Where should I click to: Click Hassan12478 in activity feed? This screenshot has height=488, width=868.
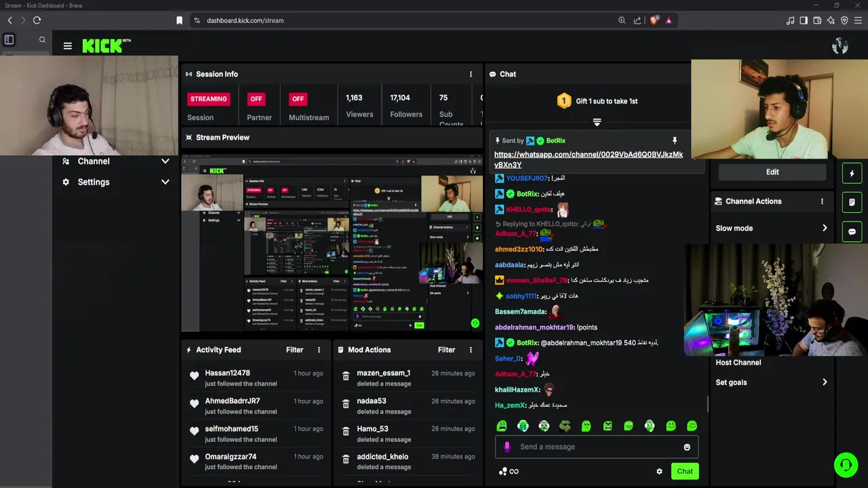227,373
